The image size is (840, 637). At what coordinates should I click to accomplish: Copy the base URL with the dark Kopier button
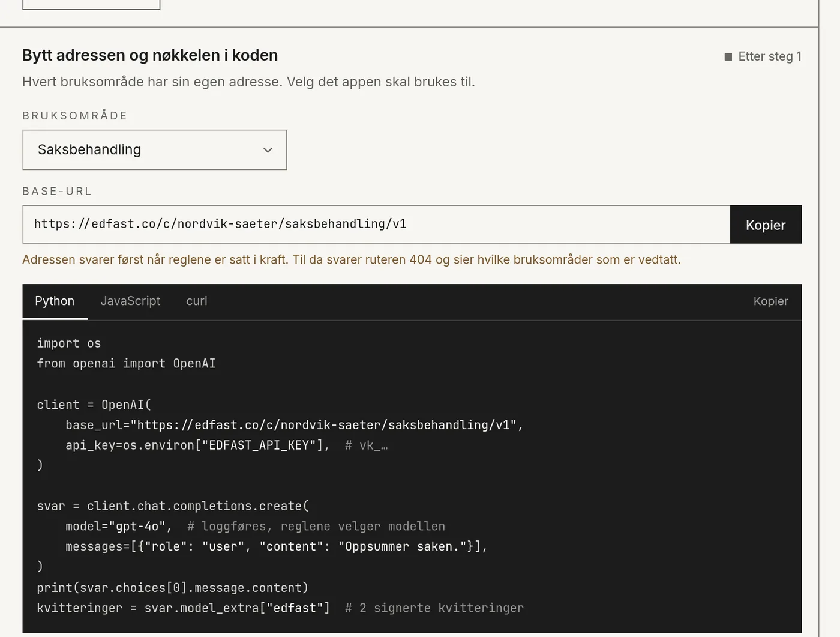766,225
